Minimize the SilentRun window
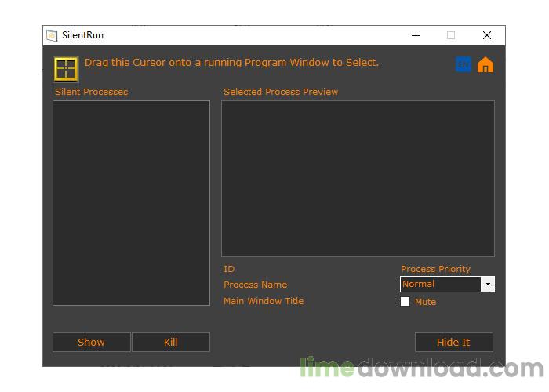 pos(416,35)
